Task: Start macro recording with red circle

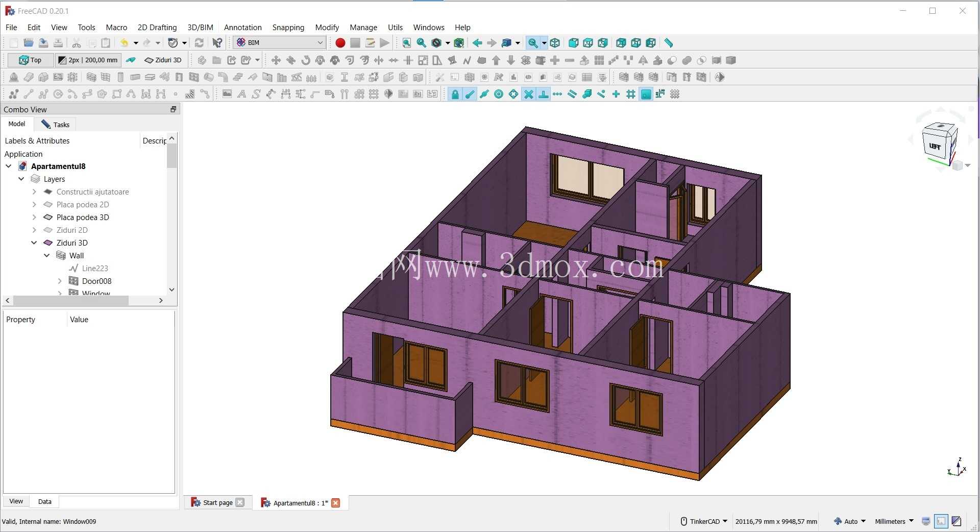Action: [x=340, y=43]
